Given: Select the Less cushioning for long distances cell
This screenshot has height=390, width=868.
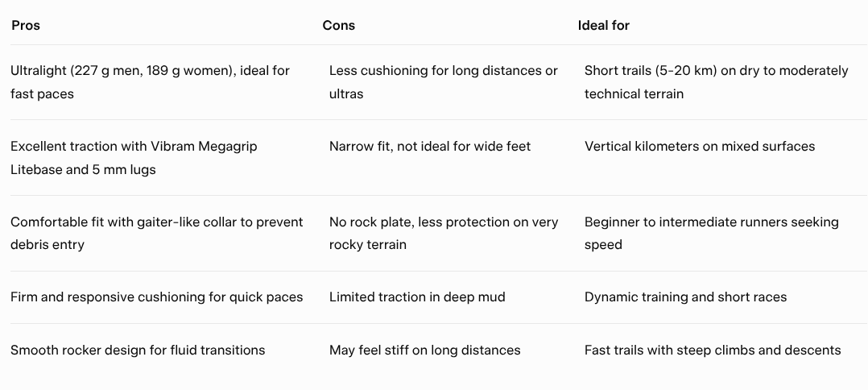Looking at the screenshot, I should pos(444,82).
